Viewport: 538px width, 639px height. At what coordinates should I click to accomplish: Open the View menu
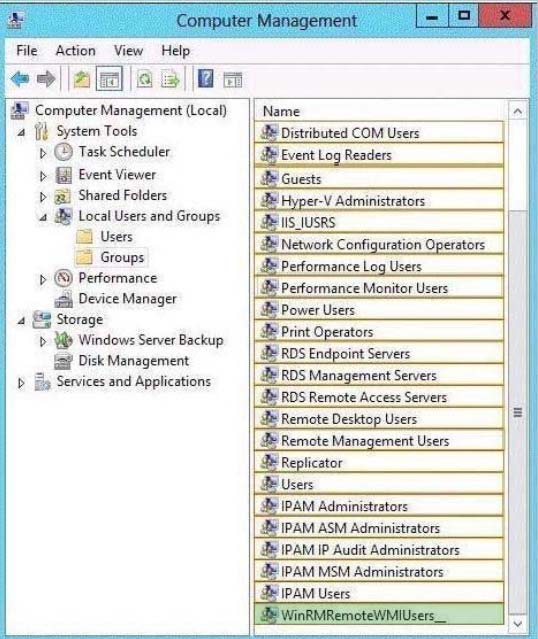[x=128, y=51]
